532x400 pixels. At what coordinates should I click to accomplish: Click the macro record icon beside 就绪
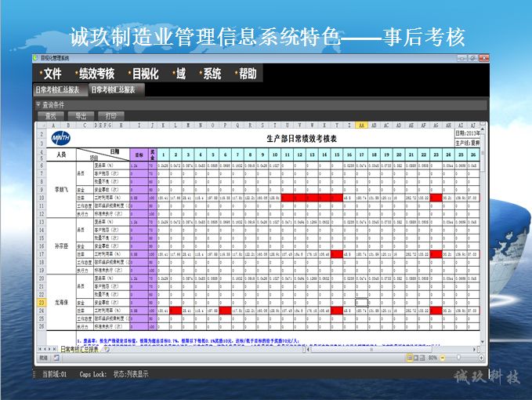(56, 358)
